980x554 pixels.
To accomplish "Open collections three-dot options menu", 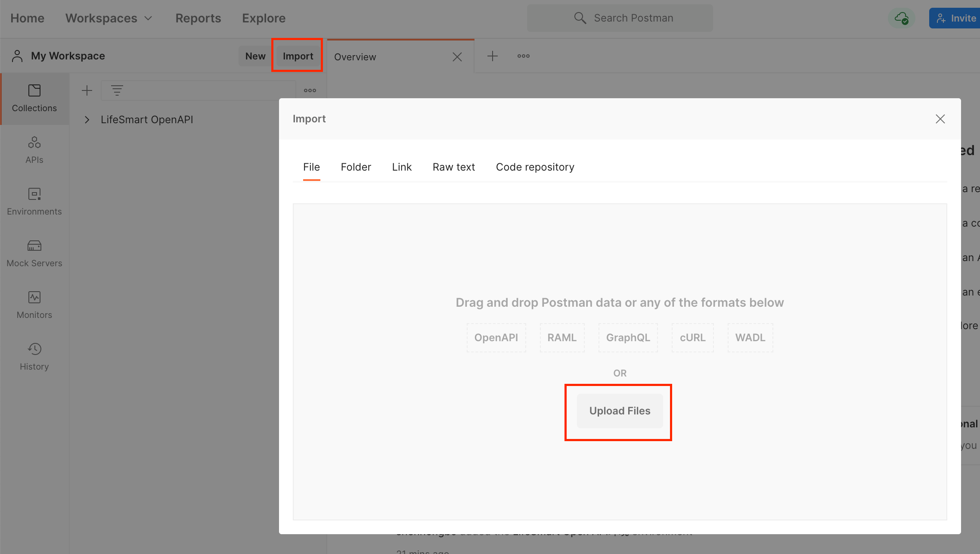I will pos(310,90).
